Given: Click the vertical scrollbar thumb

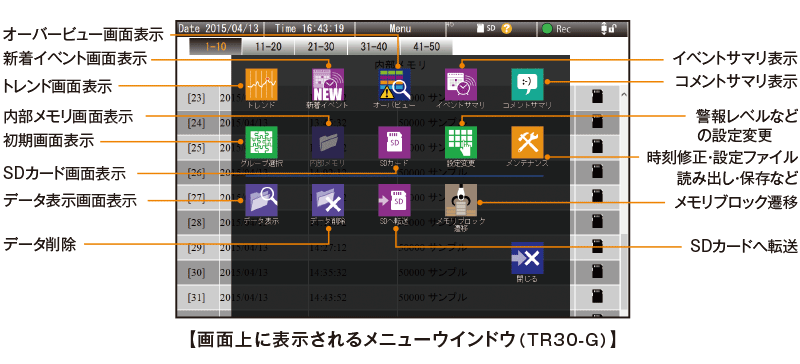Looking at the screenshot, I should pyautogui.click(x=624, y=271).
